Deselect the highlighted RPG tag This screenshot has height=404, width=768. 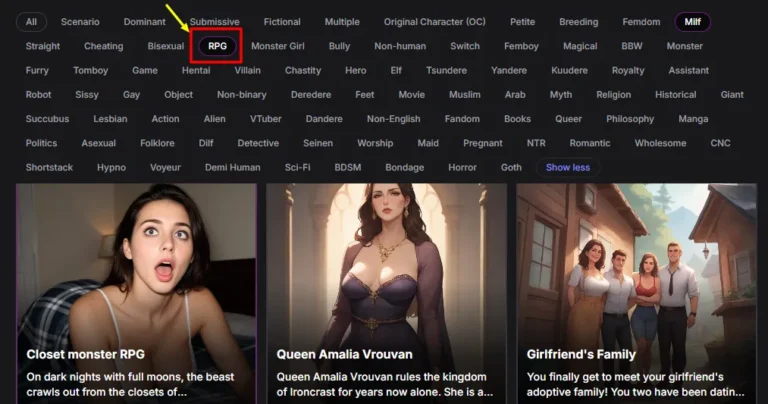click(x=217, y=46)
